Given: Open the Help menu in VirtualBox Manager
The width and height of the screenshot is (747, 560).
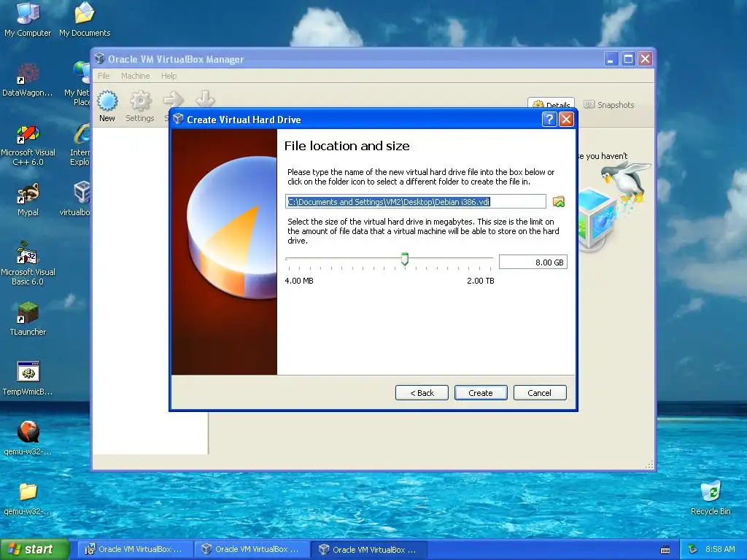Looking at the screenshot, I should [x=169, y=76].
